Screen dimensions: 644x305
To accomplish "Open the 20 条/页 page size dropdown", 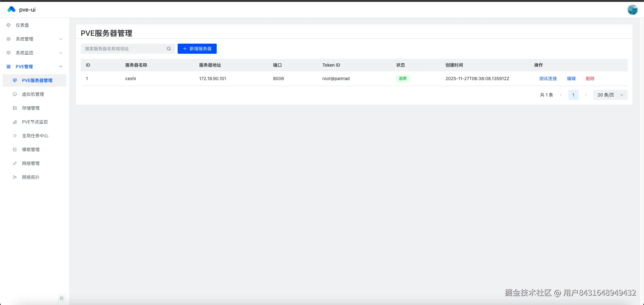I will click(x=610, y=95).
